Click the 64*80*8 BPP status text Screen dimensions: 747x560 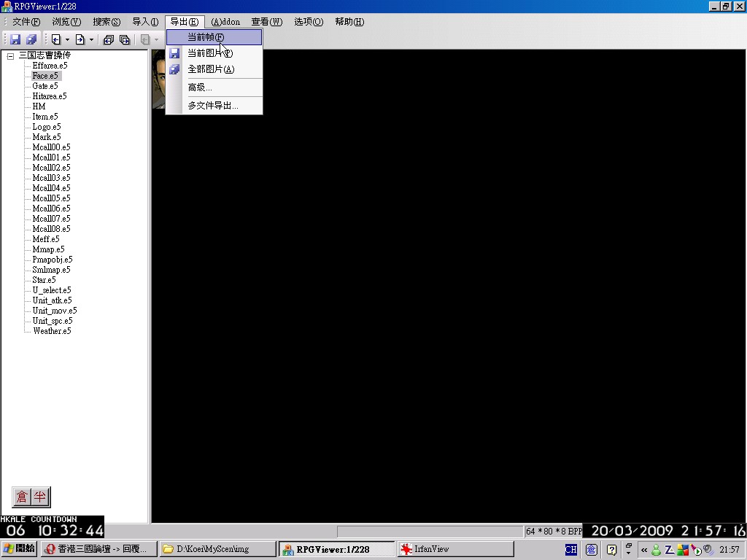coord(554,531)
